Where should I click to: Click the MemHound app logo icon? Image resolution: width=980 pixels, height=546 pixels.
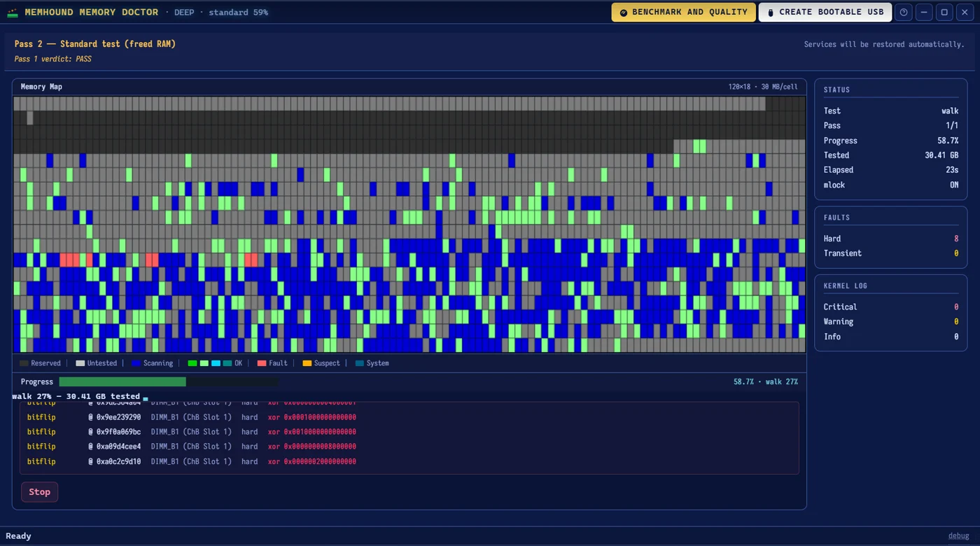pyautogui.click(x=13, y=13)
